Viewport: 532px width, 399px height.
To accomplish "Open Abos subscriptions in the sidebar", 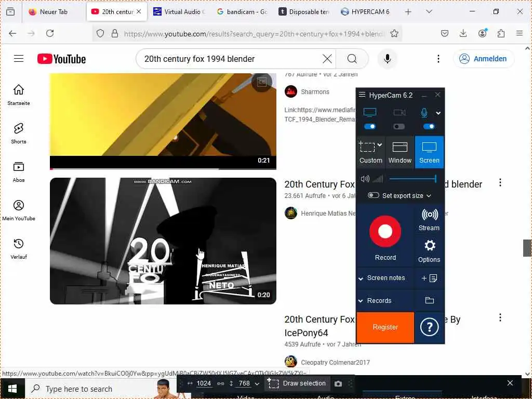I will click(19, 172).
